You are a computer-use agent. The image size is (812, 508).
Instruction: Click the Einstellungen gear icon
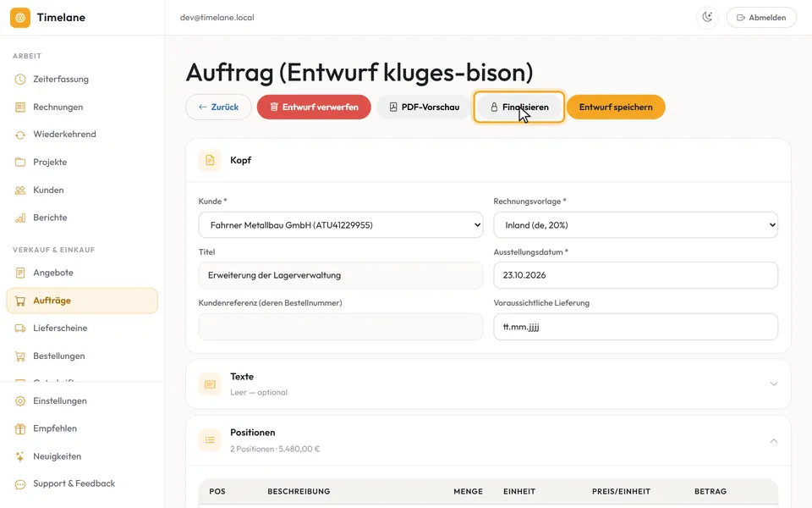pos(20,400)
